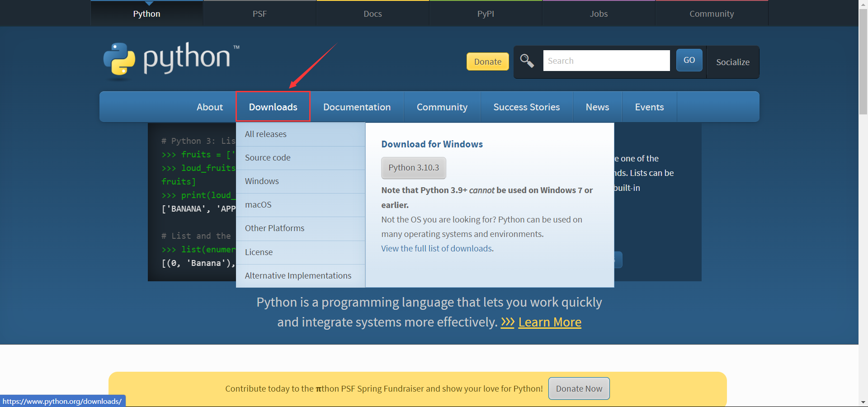The image size is (868, 407).
Task: Click the Python 3.10.3 download button
Action: coord(414,168)
